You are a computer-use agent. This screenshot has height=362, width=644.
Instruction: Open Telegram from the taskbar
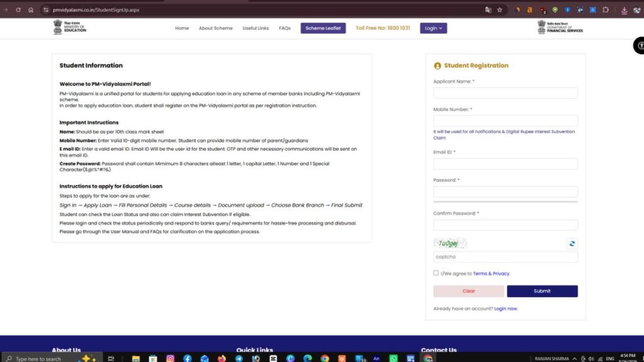239,358
